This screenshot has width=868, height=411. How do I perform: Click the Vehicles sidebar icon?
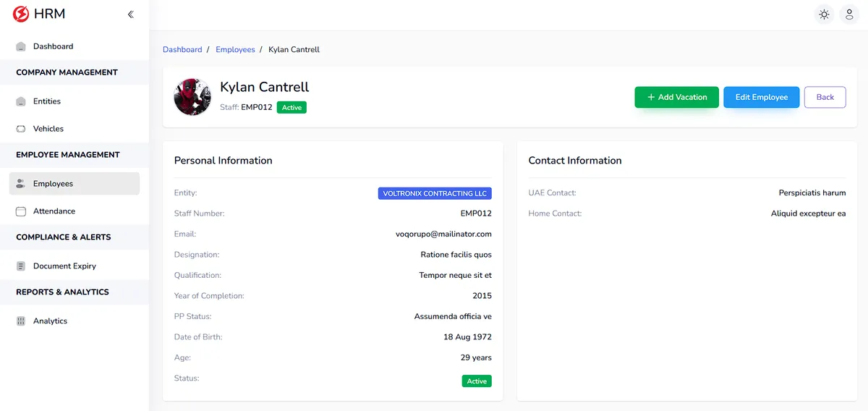(21, 129)
